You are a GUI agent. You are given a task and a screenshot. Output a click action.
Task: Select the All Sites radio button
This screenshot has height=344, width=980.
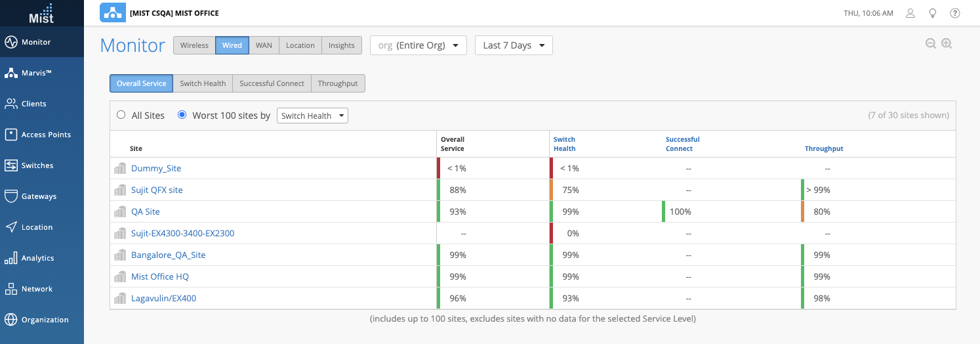[121, 116]
